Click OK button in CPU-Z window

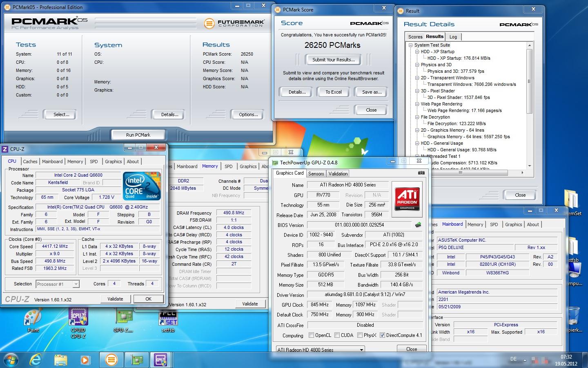click(148, 299)
